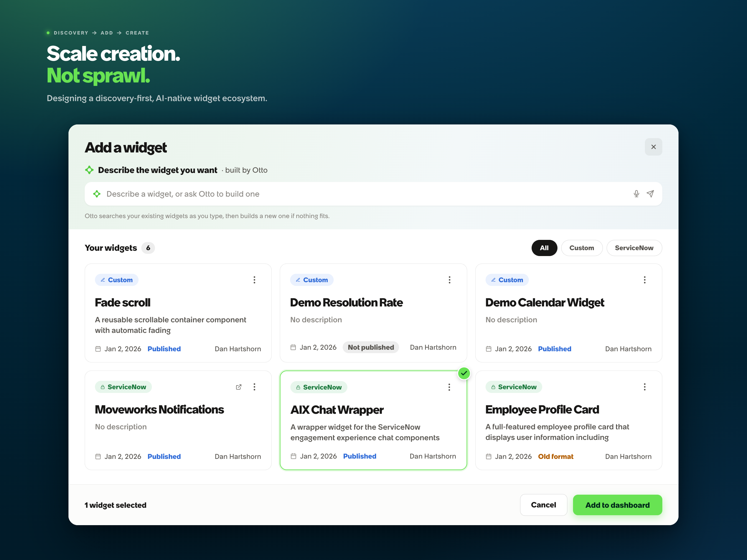Select the All filter tab
This screenshot has width=747, height=560.
click(544, 248)
